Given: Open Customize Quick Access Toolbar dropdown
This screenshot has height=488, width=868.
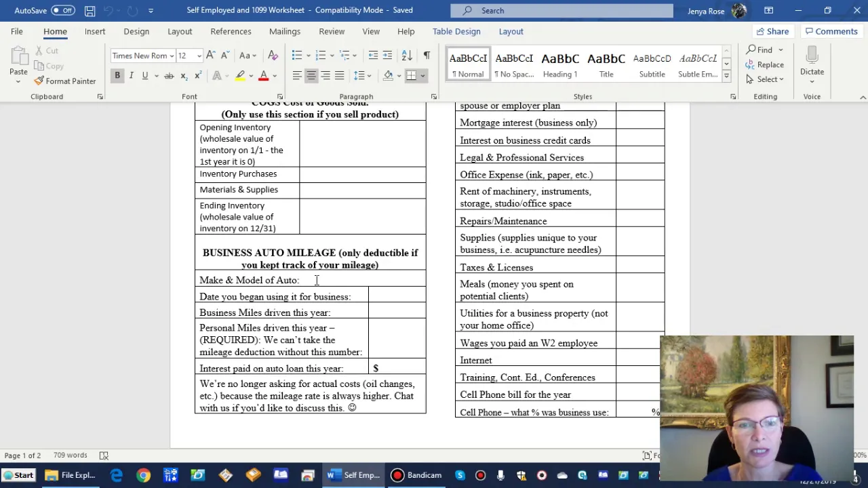Looking at the screenshot, I should point(151,10).
